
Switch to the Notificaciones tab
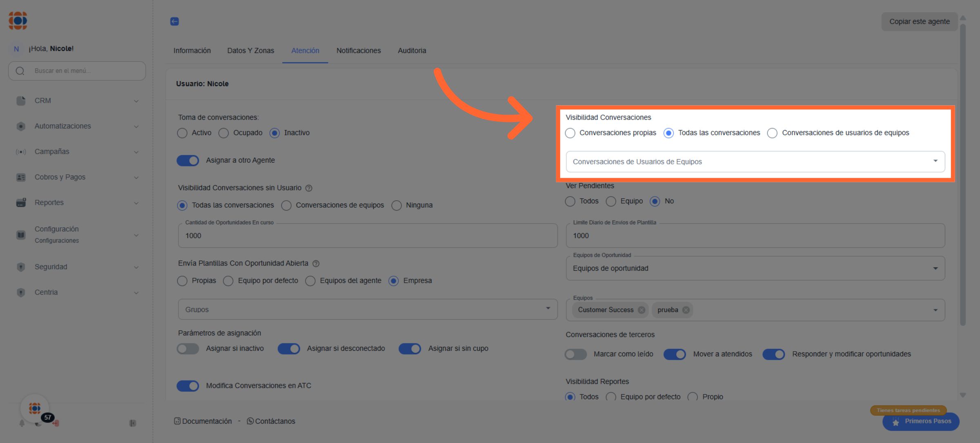coord(359,51)
